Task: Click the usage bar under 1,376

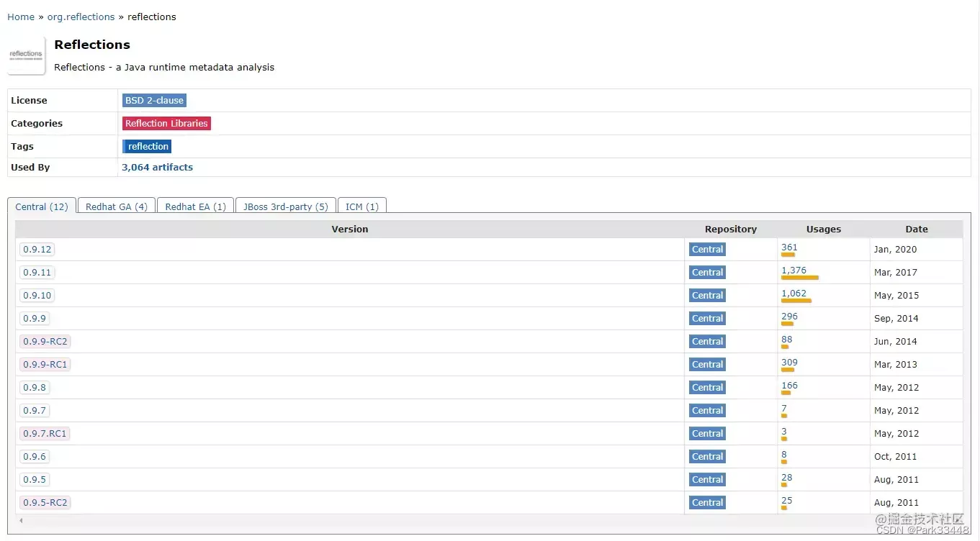Action: [800, 278]
